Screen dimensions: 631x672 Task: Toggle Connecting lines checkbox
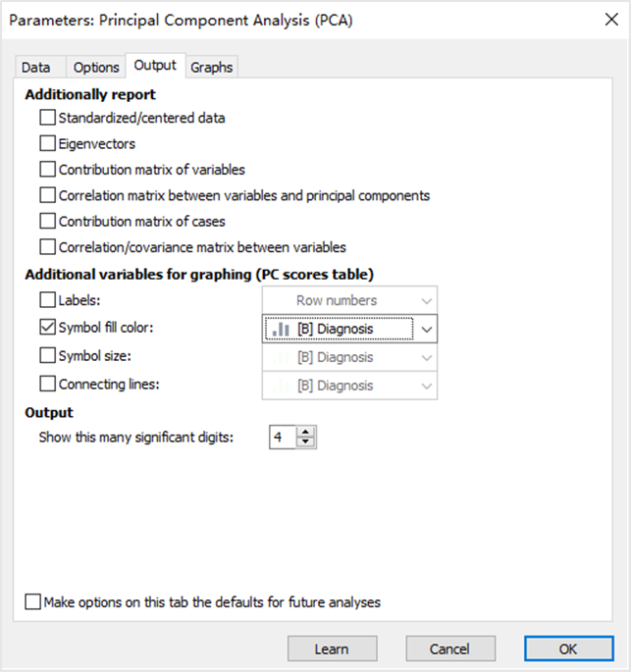click(48, 385)
